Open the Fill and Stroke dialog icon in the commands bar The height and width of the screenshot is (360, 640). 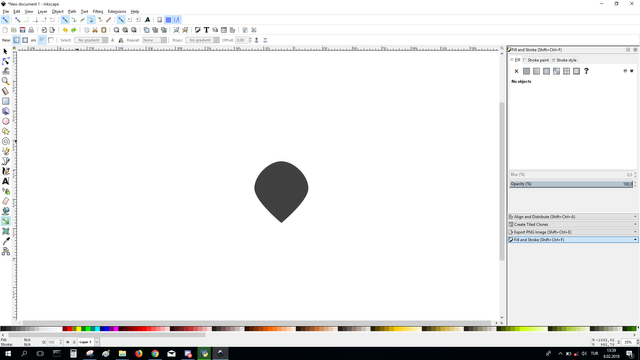pyautogui.click(x=198, y=30)
